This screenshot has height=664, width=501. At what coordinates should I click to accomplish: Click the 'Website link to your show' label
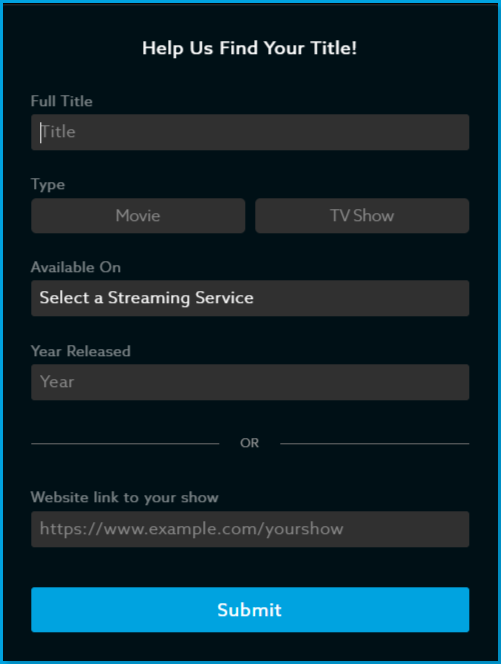click(125, 497)
